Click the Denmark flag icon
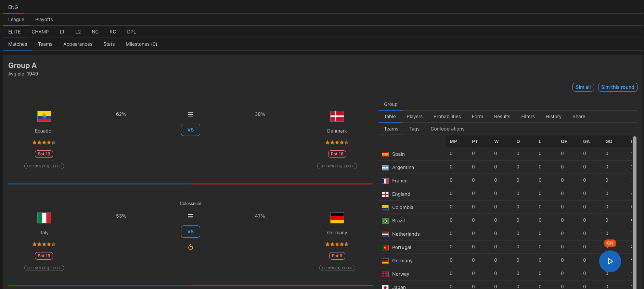Screen dimensions: 644x289 click(337, 116)
